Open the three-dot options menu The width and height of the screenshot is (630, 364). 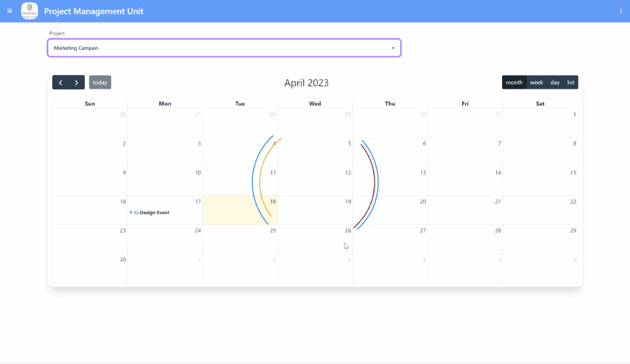(x=621, y=11)
